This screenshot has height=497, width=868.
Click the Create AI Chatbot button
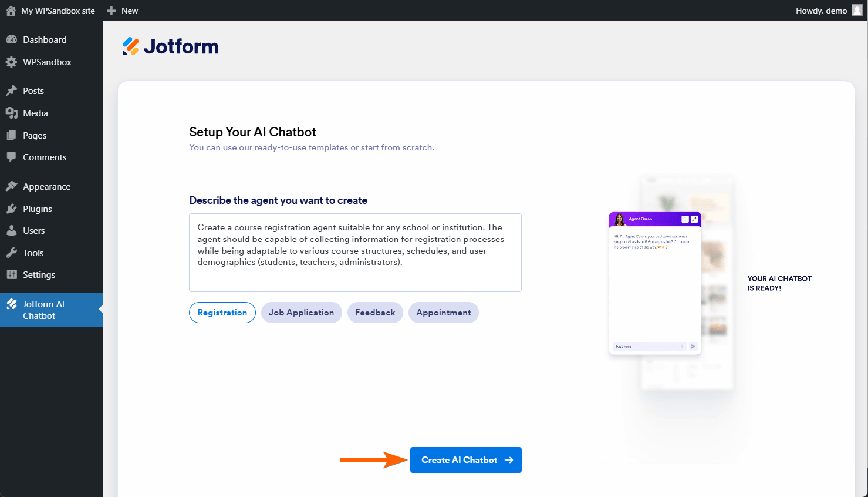[x=465, y=460]
